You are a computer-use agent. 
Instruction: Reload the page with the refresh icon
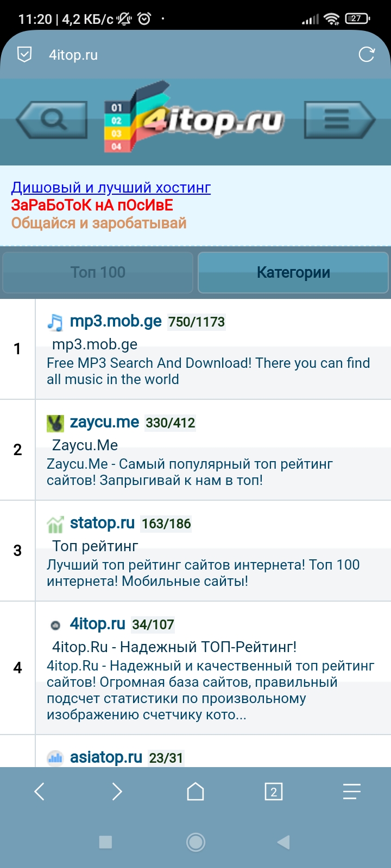pyautogui.click(x=367, y=54)
